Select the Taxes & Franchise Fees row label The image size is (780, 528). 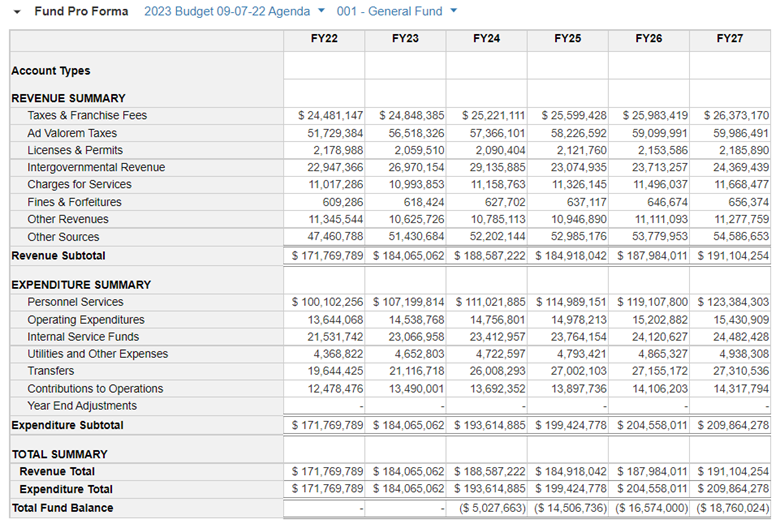(x=87, y=116)
